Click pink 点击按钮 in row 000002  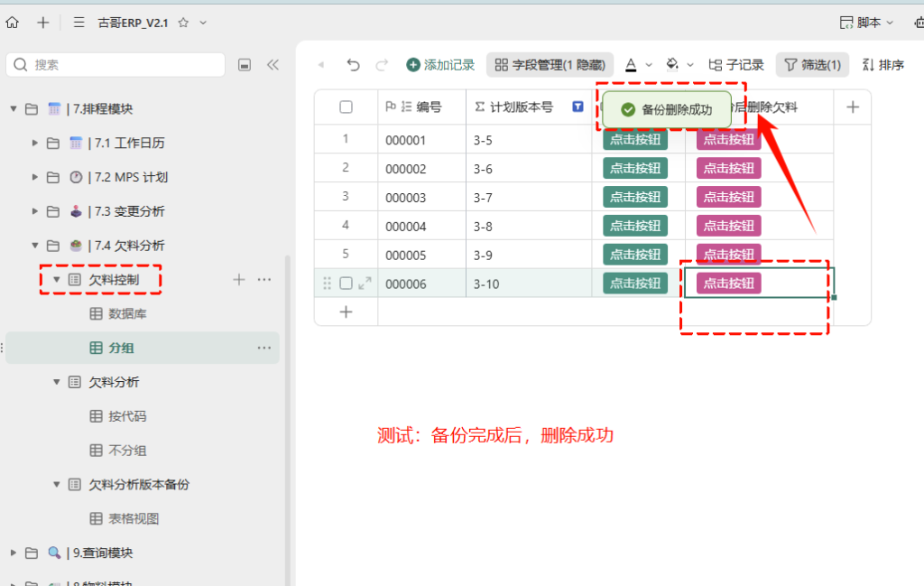tap(729, 169)
